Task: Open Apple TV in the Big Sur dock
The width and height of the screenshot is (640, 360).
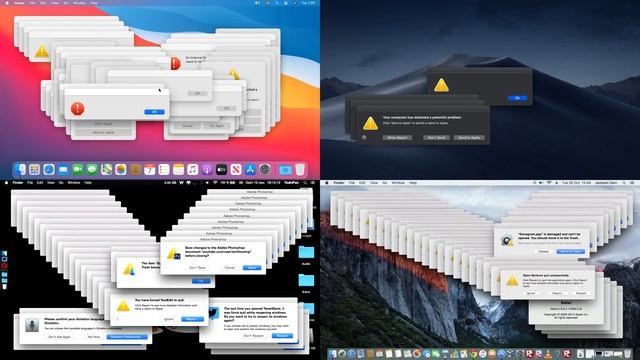Action: click(221, 169)
